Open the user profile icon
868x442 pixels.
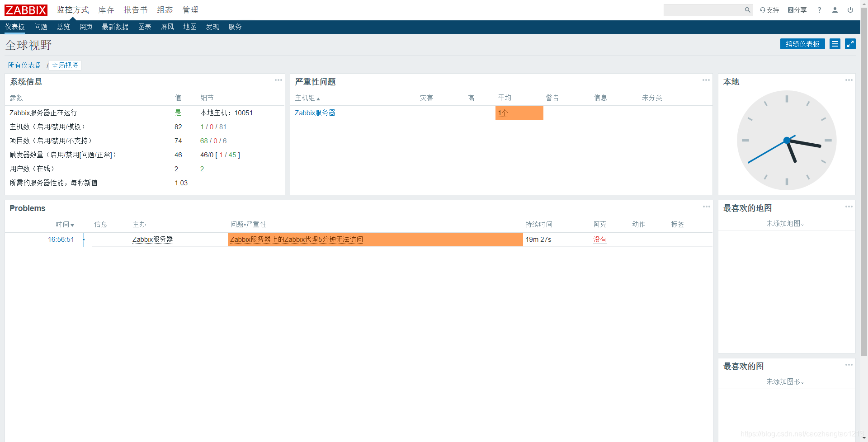[x=835, y=10]
